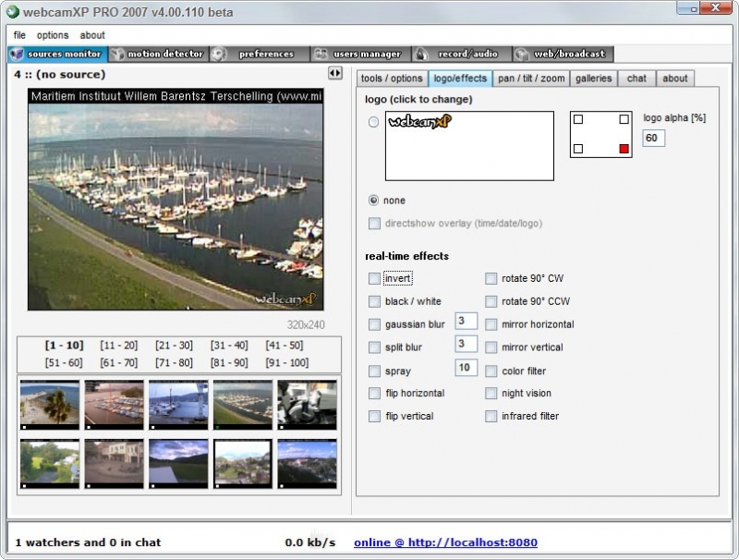Enable split blur effect

374,347
